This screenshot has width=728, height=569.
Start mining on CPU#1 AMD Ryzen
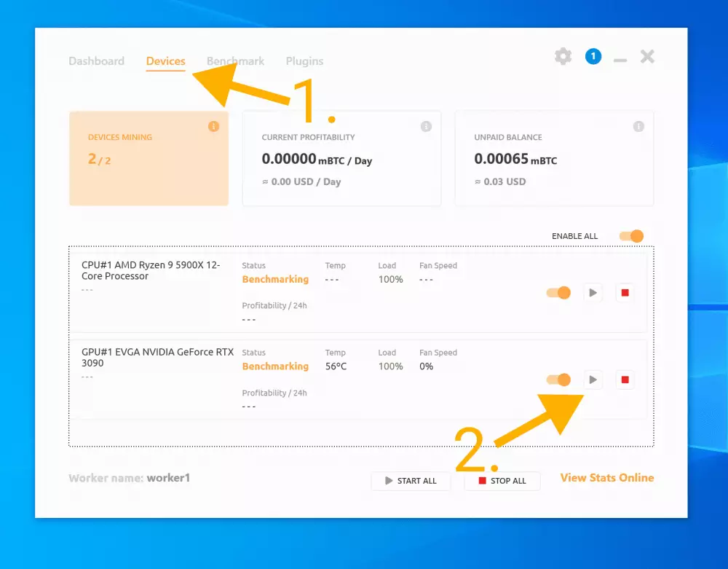pos(593,293)
